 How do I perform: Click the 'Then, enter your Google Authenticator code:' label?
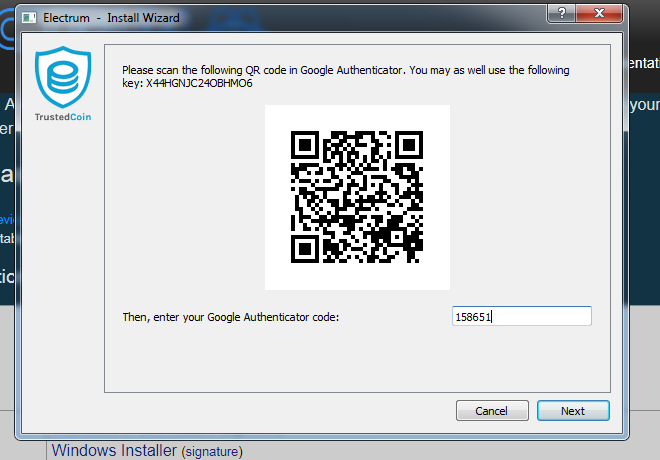[231, 317]
